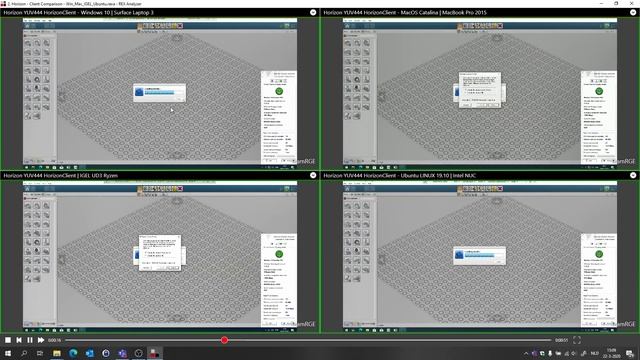Open Outlook from the taskbar

click(89, 353)
